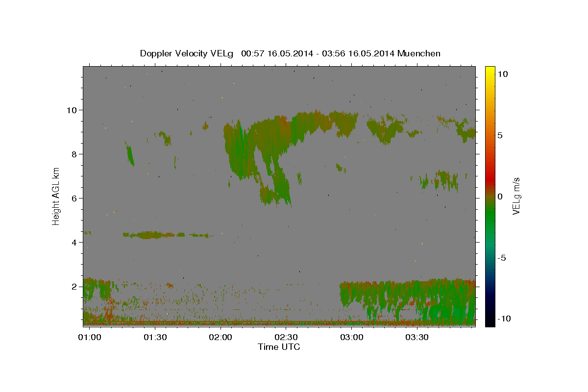588x392 pixels.
Task: Click the end time '03:56 16.05.2014' in the title
Action: (357, 53)
